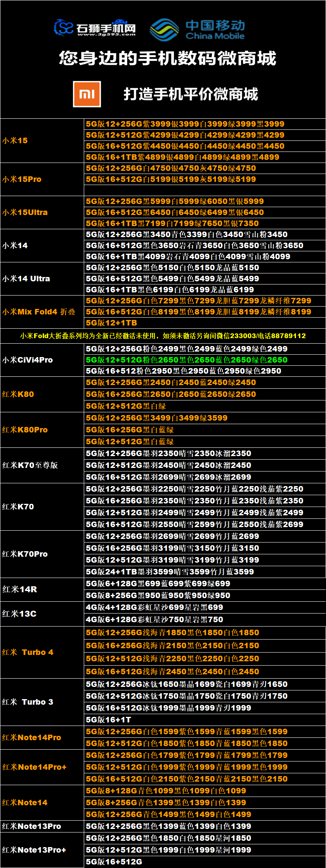Click row 5G版12+256G黑3450青色3399
Screen dimensions: 326x868
[205, 234]
